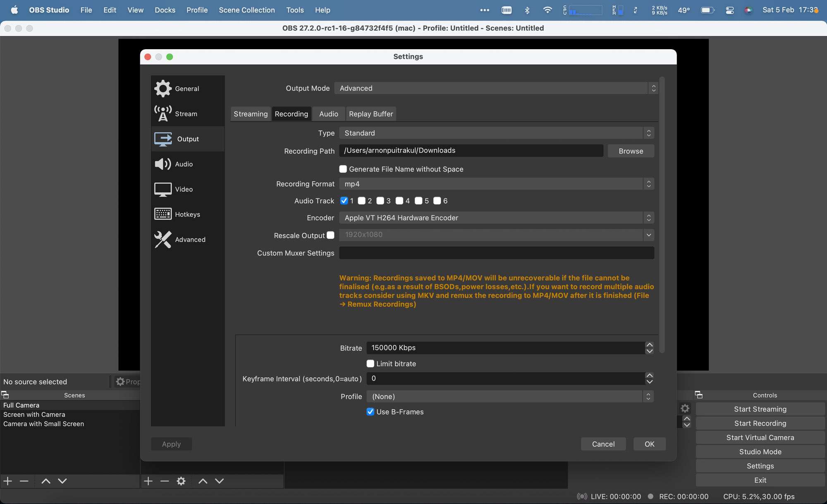Screen dimensions: 827x504
Task: Decrease Bitrate with the down arrow
Action: (650, 351)
